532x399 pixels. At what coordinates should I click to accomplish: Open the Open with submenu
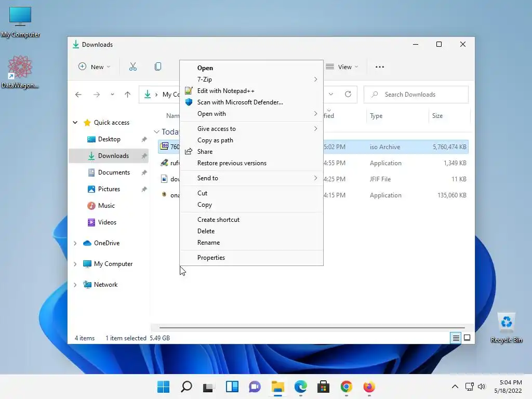pos(251,114)
